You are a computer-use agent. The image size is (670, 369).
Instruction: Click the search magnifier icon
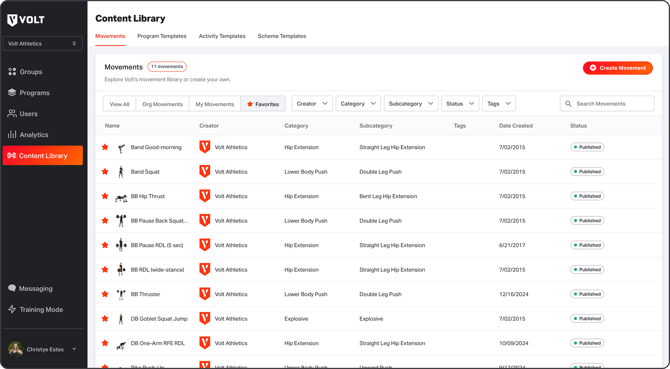(x=568, y=104)
